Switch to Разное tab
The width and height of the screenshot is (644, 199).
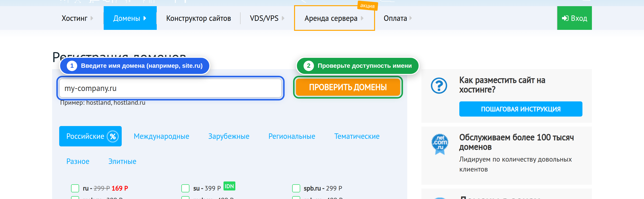pos(78,162)
